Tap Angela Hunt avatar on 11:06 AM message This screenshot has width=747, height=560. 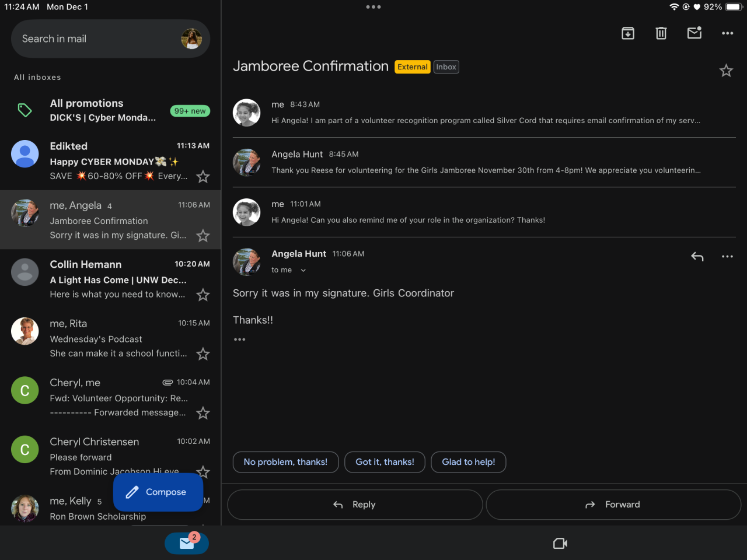tap(247, 262)
